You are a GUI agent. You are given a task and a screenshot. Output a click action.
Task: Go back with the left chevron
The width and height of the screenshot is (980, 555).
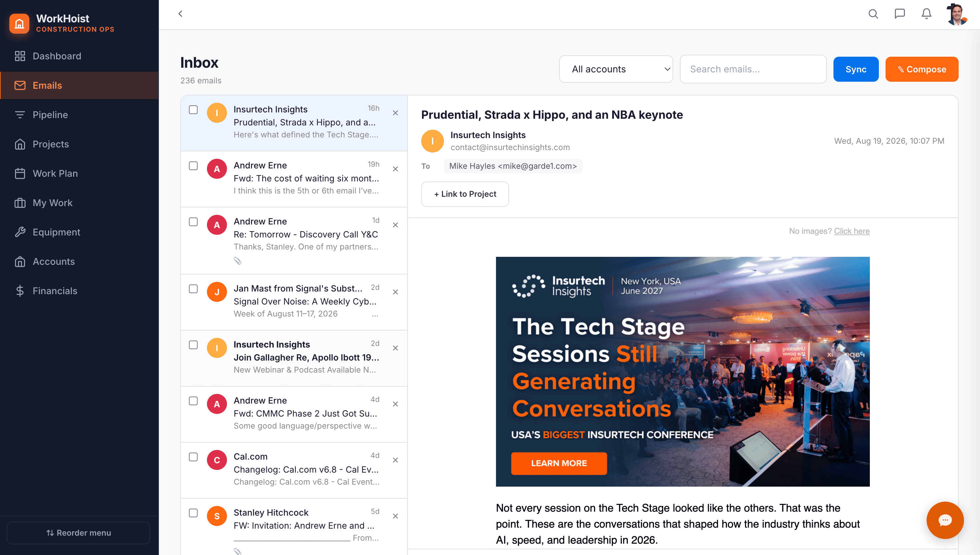point(181,14)
